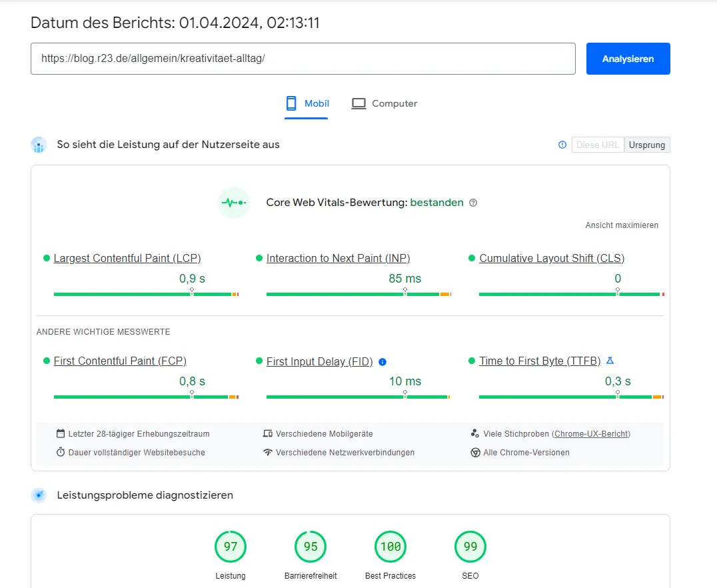Click the green status dot beside FID
717x588 pixels.
click(x=259, y=361)
